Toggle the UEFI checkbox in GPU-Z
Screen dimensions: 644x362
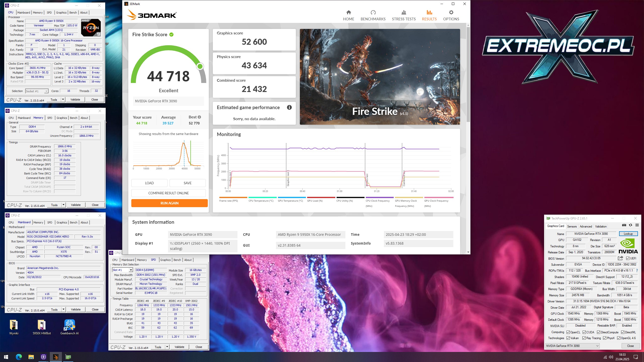pos(628,258)
